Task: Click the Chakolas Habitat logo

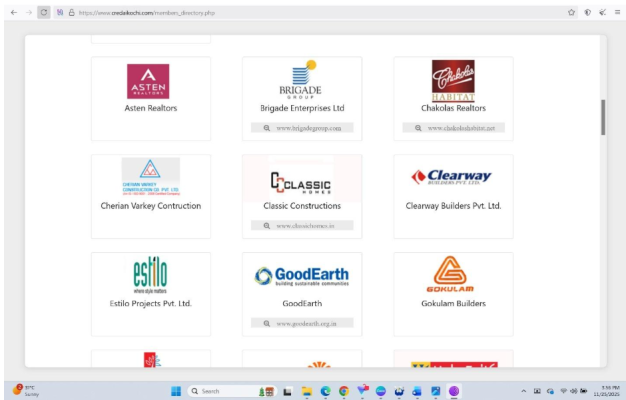Action: click(452, 79)
